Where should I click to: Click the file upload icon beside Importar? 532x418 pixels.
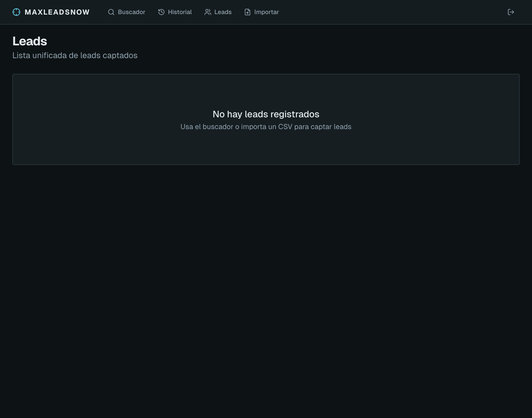coord(247,12)
